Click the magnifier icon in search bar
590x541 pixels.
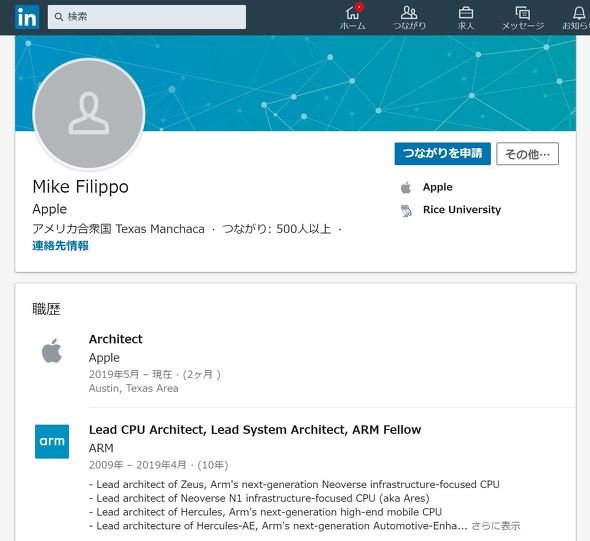pyautogui.click(x=59, y=17)
